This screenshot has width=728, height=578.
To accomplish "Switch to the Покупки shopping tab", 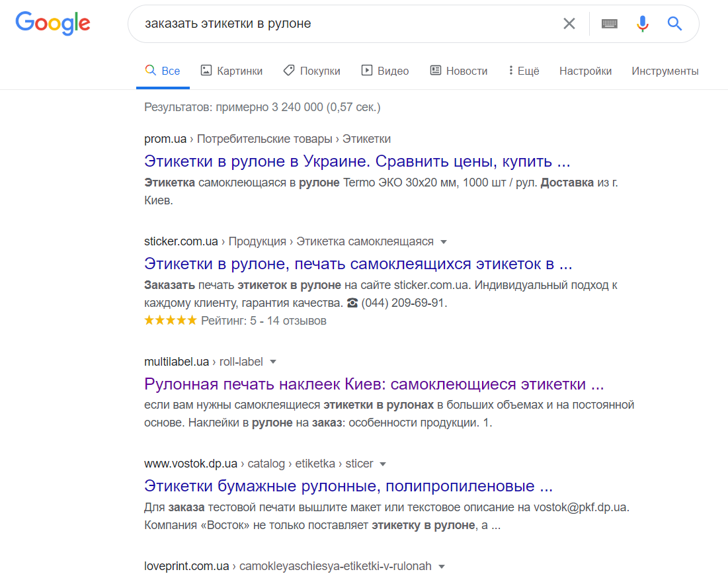I will coord(311,71).
